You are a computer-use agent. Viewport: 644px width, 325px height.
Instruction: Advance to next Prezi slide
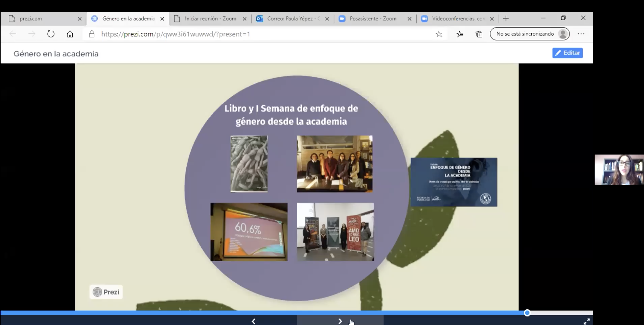(x=340, y=321)
